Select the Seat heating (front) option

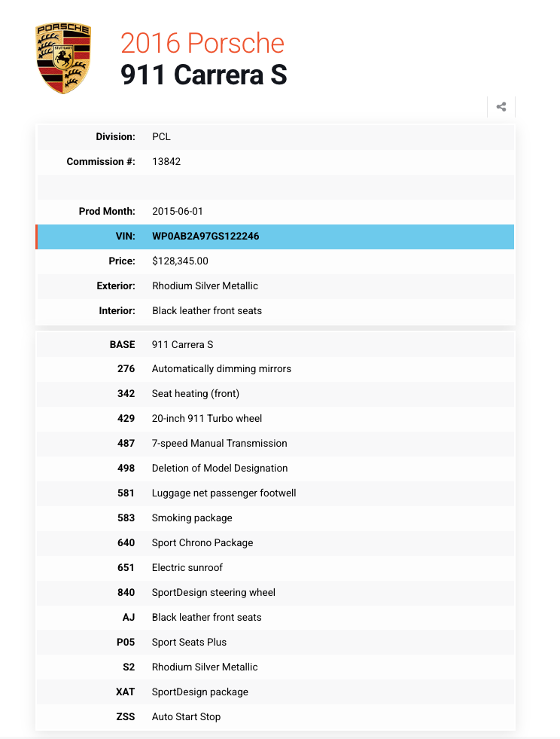(196, 394)
